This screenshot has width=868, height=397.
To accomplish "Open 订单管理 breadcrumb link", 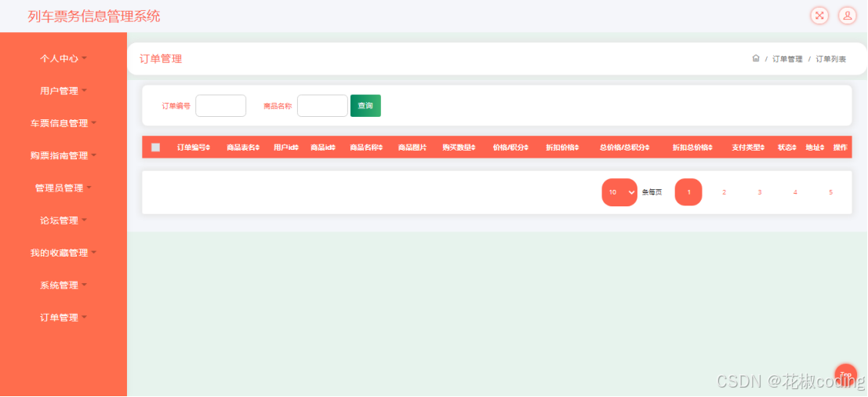I will [787, 59].
